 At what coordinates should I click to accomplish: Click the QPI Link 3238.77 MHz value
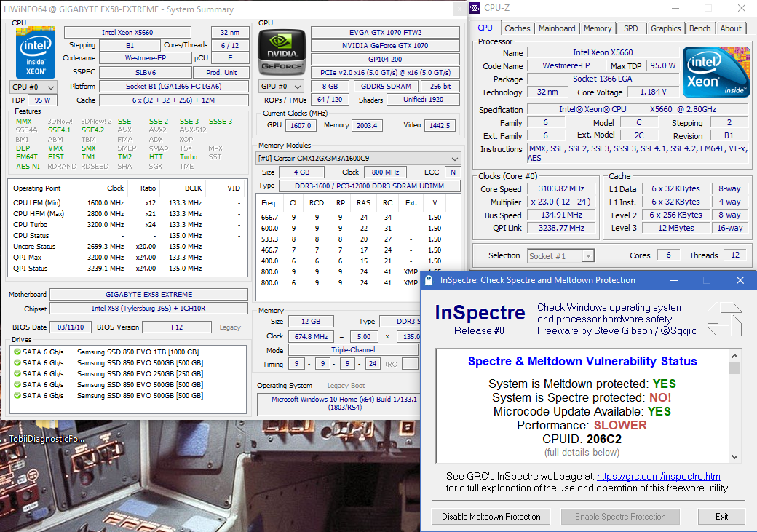coord(561,228)
